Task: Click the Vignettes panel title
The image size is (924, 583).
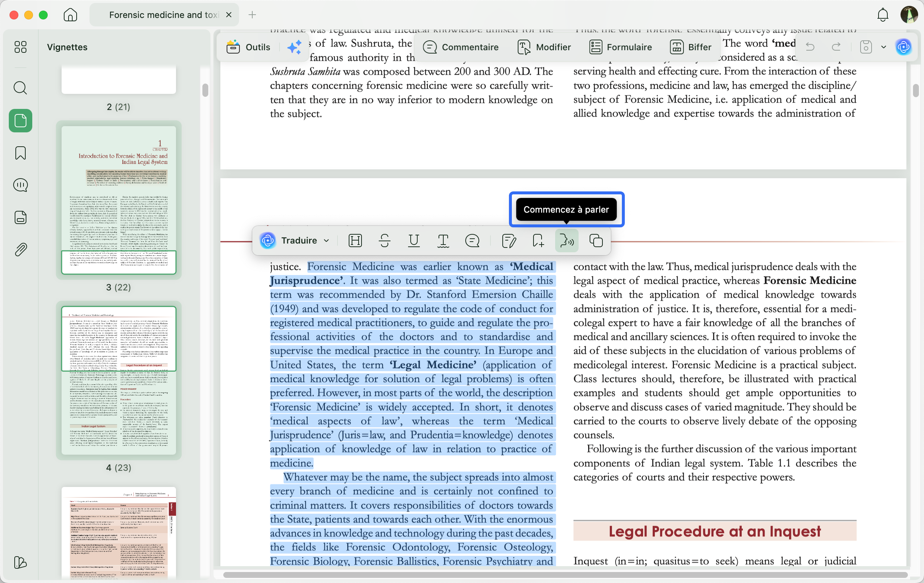Action: [x=67, y=47]
